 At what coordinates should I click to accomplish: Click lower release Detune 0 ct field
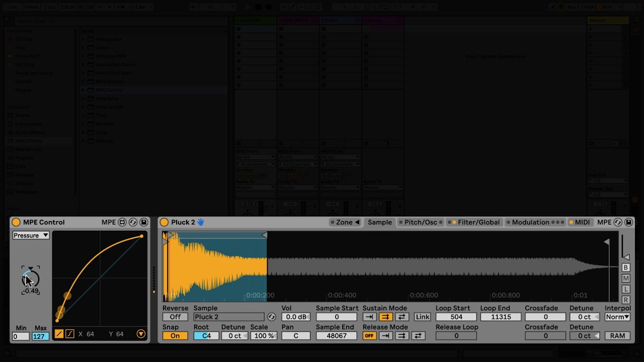pyautogui.click(x=585, y=336)
